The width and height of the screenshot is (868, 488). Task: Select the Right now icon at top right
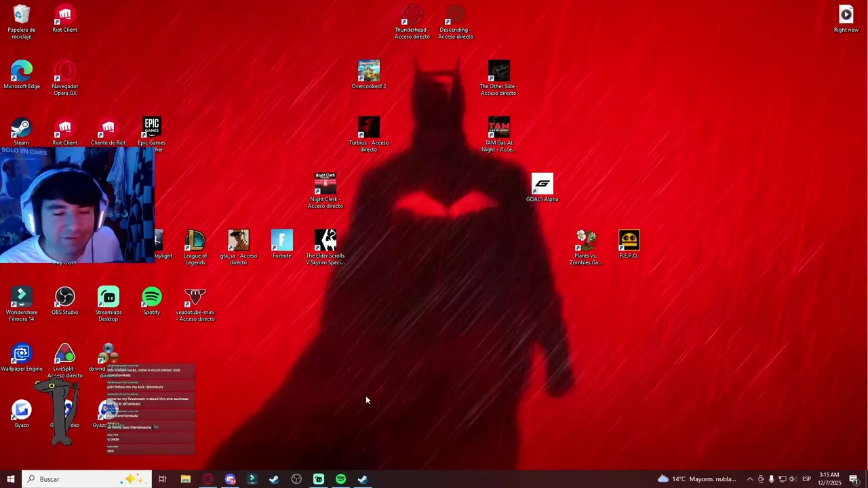point(846,19)
